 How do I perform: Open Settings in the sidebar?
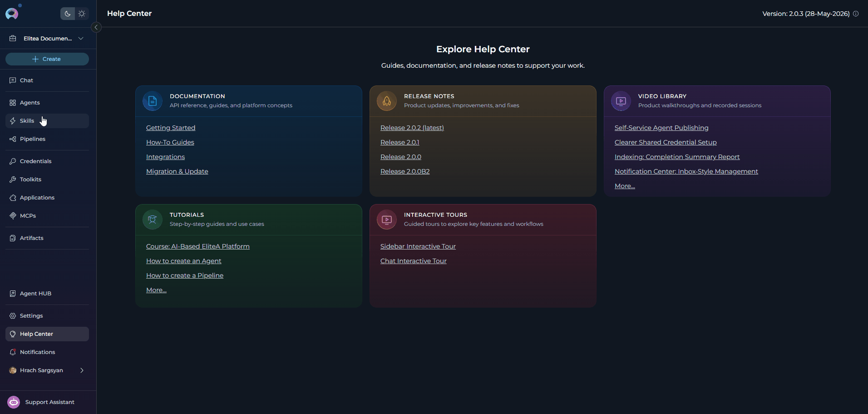click(47, 316)
